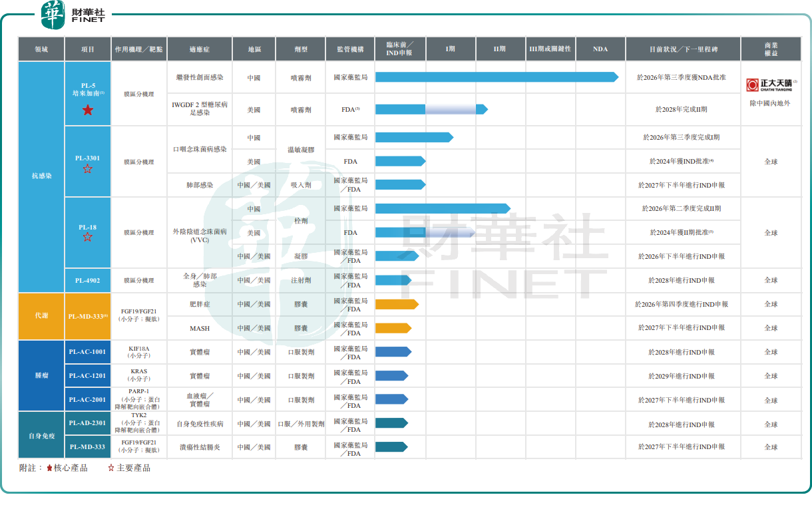
Task: Click the 於2026年第三季度獲NDA批准 milestone text
Action: 683,77
